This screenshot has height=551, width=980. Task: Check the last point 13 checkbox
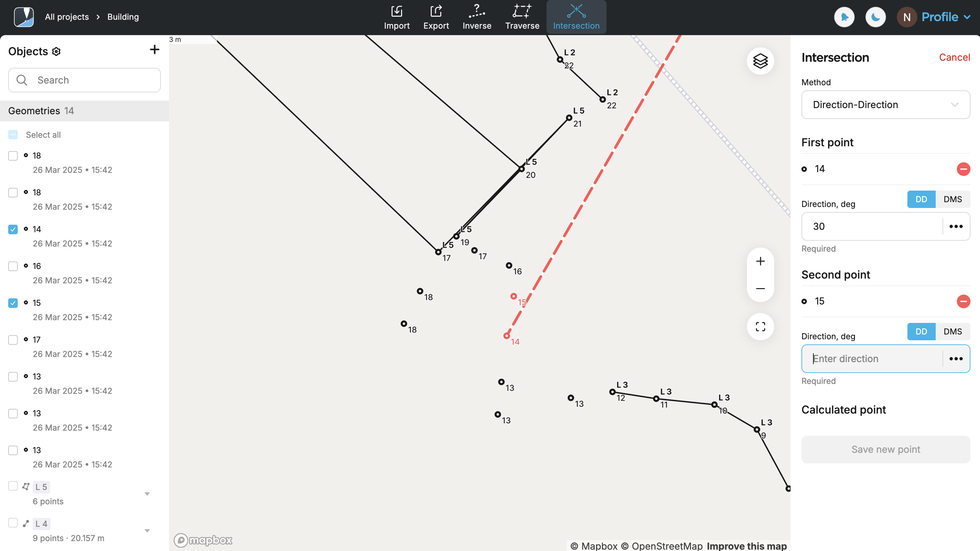tap(13, 450)
